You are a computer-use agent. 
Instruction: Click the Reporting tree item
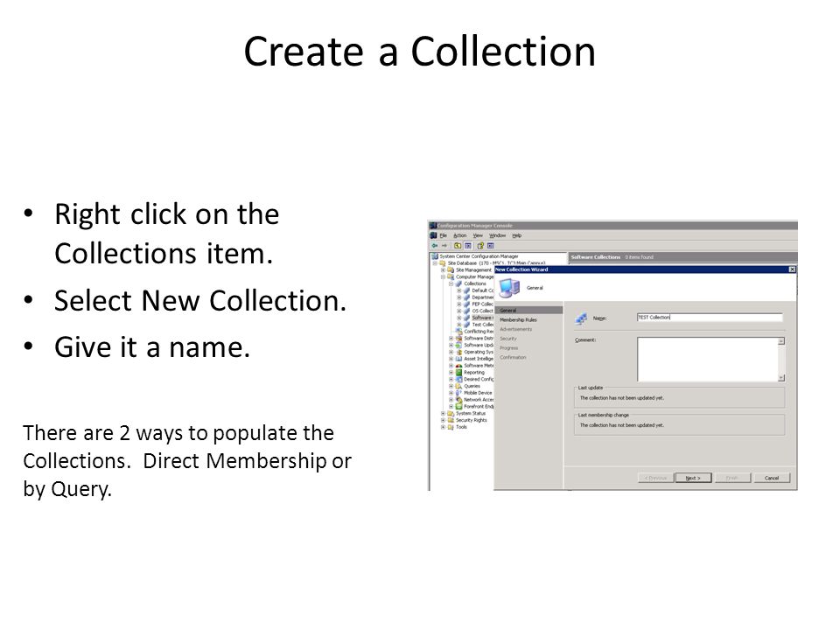pyautogui.click(x=474, y=373)
